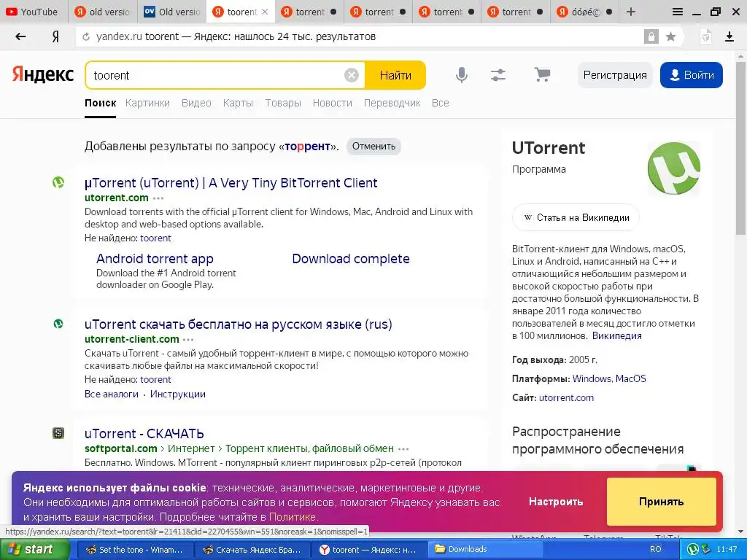This screenshot has height=560, width=747.
Task: Click the MacOS platform link
Action: click(631, 378)
